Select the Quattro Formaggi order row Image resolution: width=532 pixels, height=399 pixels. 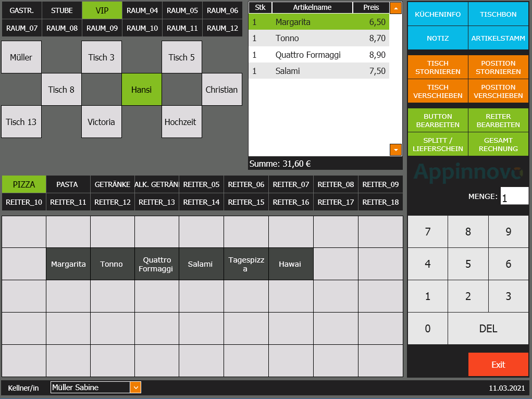click(x=319, y=55)
